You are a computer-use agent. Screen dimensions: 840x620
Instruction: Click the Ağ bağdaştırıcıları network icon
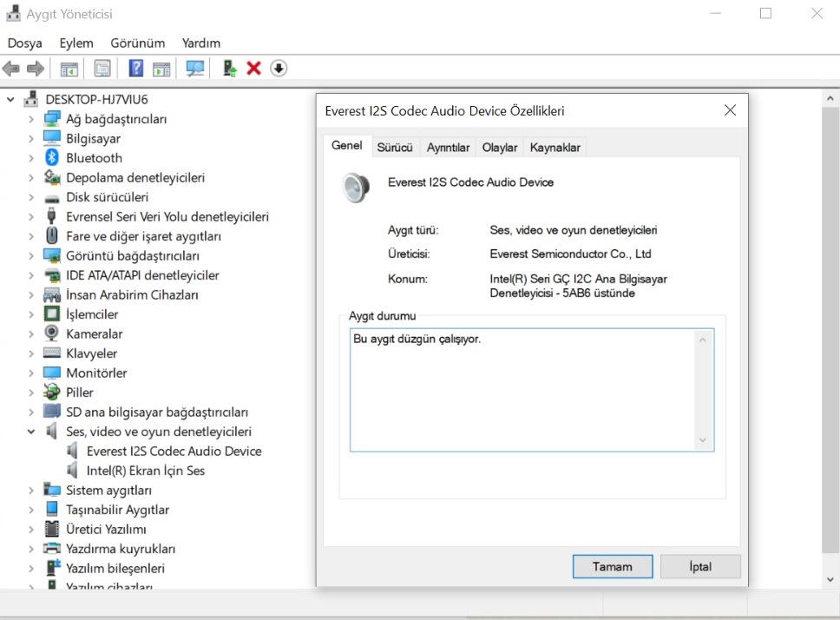point(52,118)
